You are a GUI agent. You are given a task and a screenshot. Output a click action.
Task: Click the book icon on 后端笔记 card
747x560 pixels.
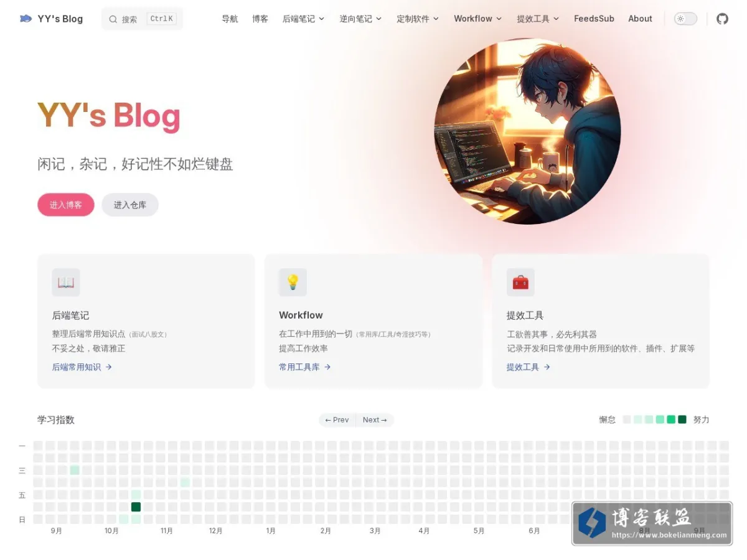(66, 282)
